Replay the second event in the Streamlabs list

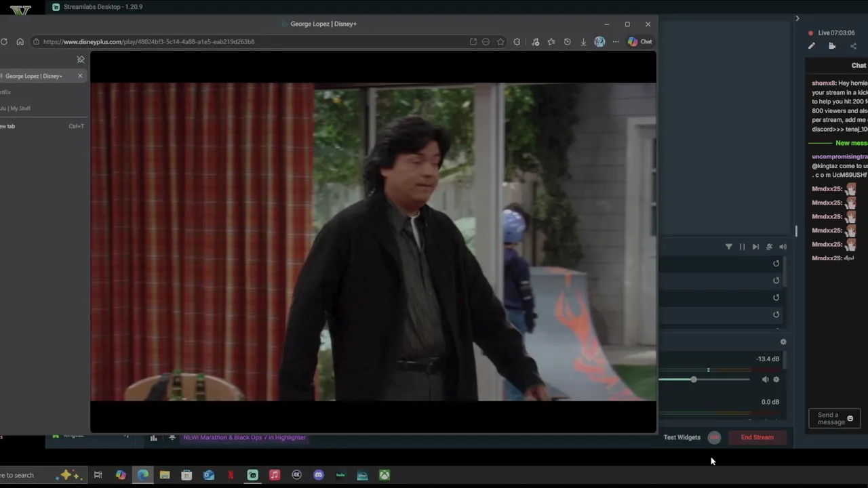click(x=776, y=281)
